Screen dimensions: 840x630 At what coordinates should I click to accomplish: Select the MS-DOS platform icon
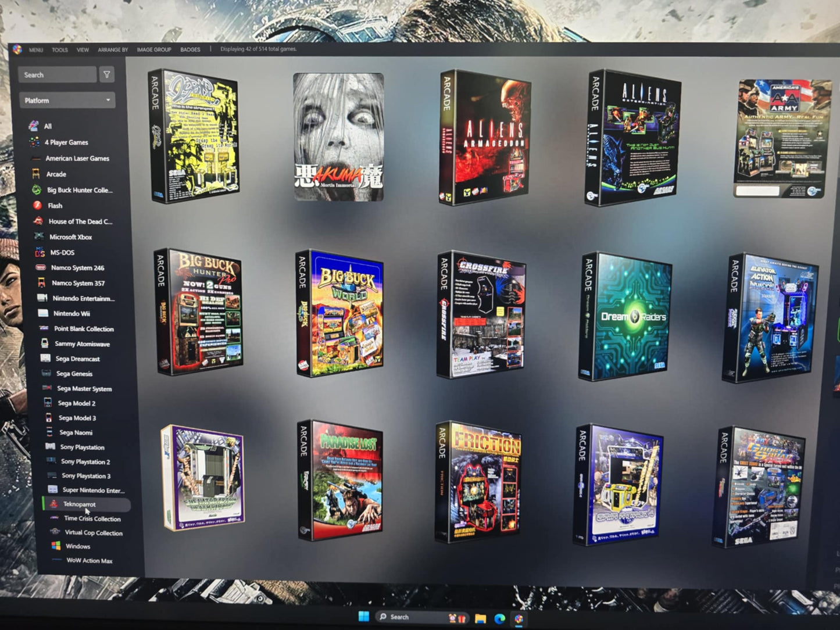[40, 252]
